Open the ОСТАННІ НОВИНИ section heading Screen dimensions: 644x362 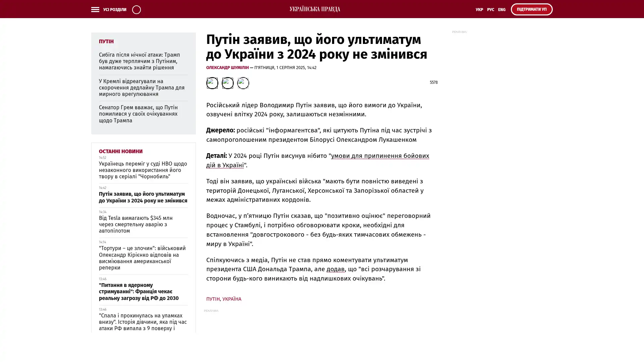click(120, 151)
